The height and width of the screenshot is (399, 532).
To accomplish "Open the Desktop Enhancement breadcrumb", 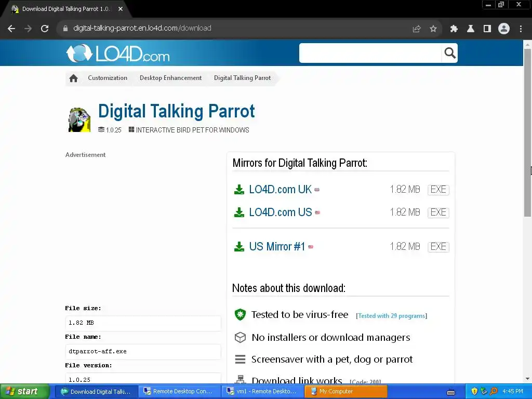I will coord(170,78).
